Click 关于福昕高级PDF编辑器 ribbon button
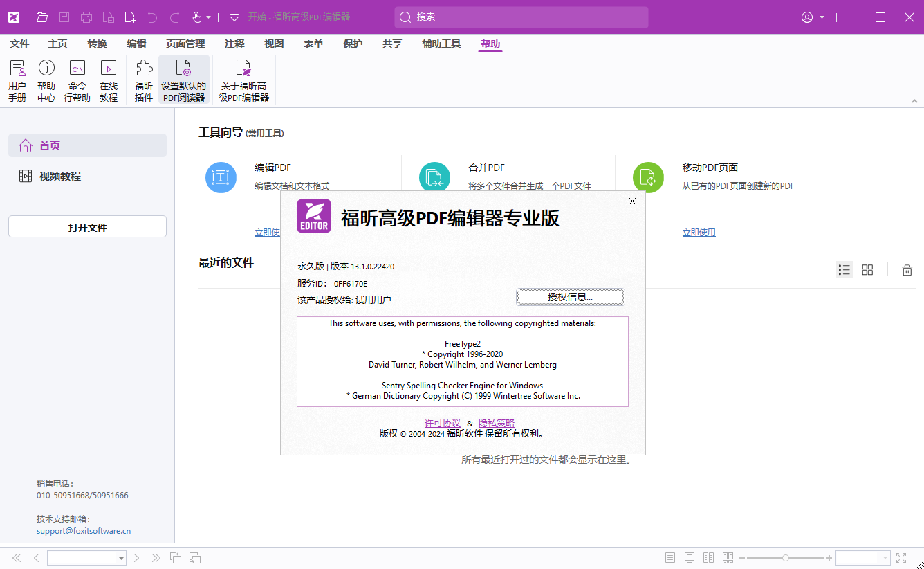The image size is (924, 569). click(x=243, y=80)
